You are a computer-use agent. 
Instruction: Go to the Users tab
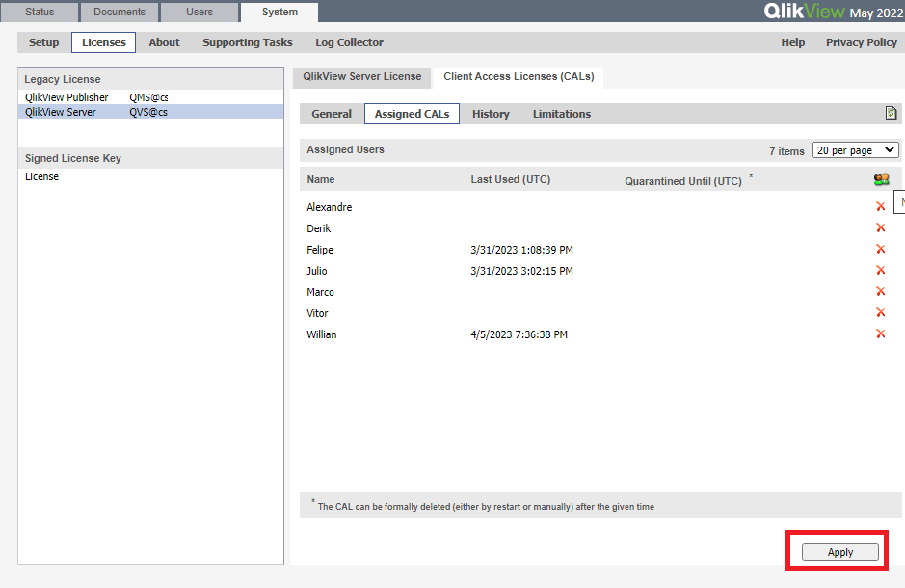click(200, 12)
